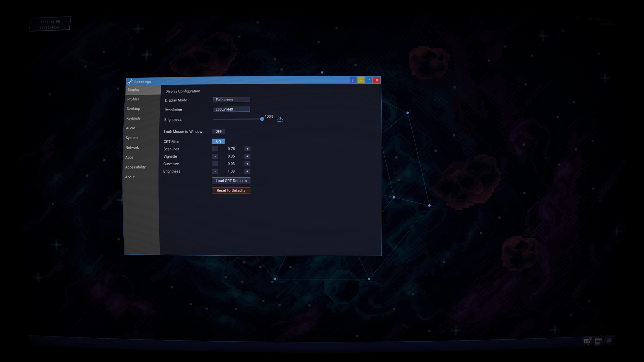
Task: Click the Display Configuration heading
Action: click(x=183, y=91)
